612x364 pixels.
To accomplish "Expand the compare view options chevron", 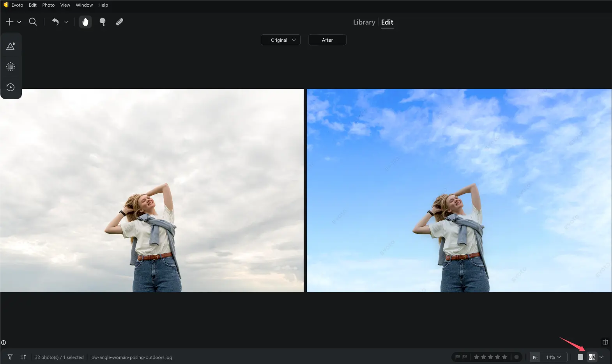I will click(601, 357).
